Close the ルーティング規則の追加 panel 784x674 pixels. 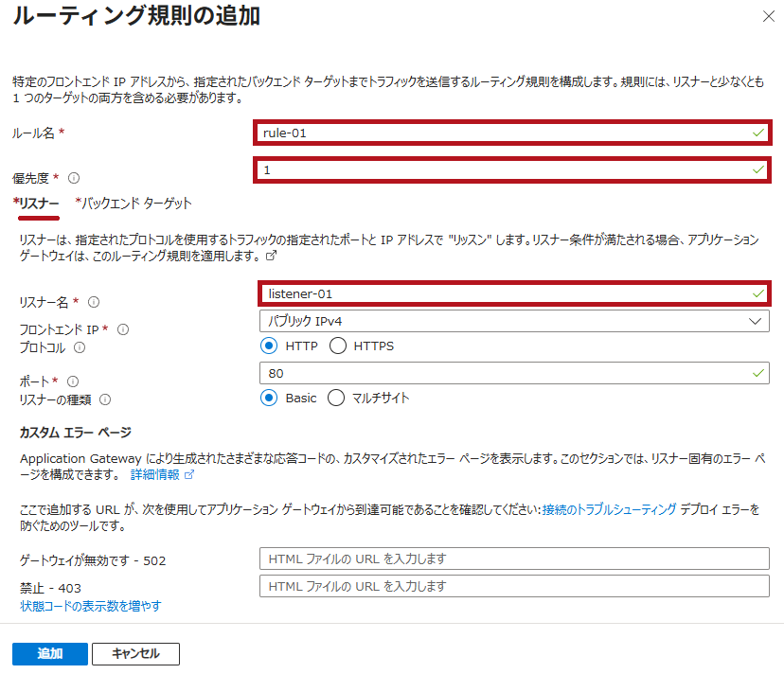[x=767, y=15]
